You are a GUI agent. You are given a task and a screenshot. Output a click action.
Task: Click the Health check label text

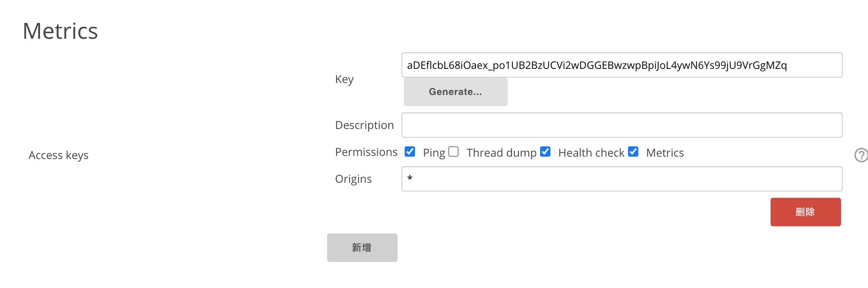pos(591,153)
